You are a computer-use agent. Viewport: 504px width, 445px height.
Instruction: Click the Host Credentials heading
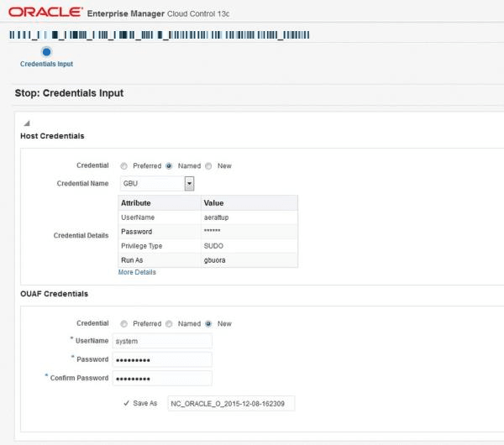[x=52, y=136]
